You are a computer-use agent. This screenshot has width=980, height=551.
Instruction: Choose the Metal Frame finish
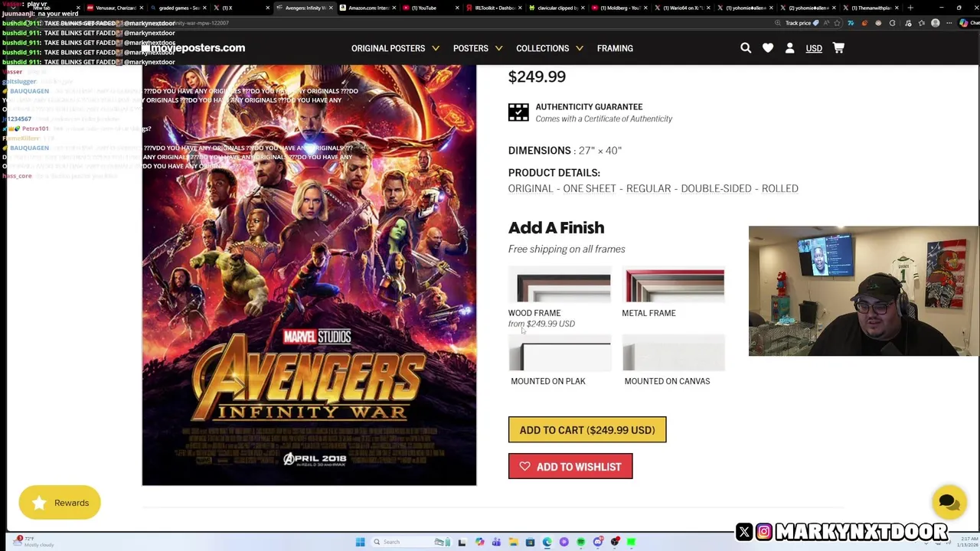coord(673,292)
